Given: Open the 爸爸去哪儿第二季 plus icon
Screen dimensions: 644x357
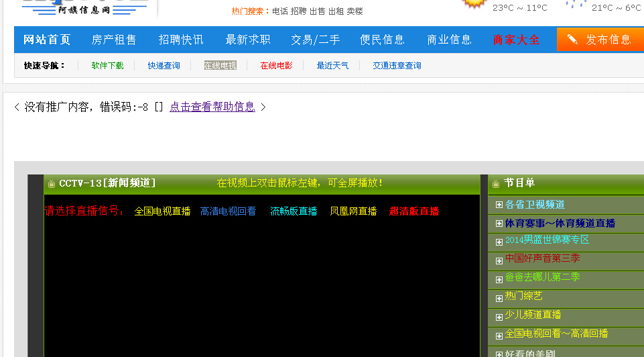Looking at the screenshot, I should click(x=499, y=279).
